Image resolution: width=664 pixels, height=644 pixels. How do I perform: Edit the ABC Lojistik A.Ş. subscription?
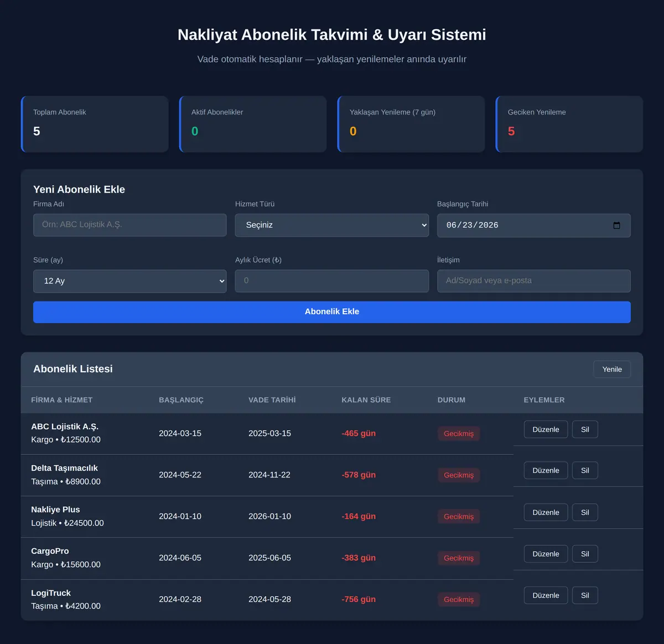pos(546,429)
